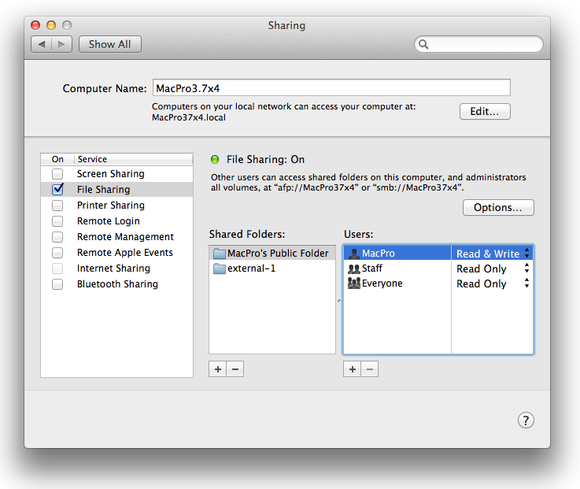Select MacPro's Public Folder in Shared Folders
Viewport: 580px width, 489px height.
click(x=272, y=253)
